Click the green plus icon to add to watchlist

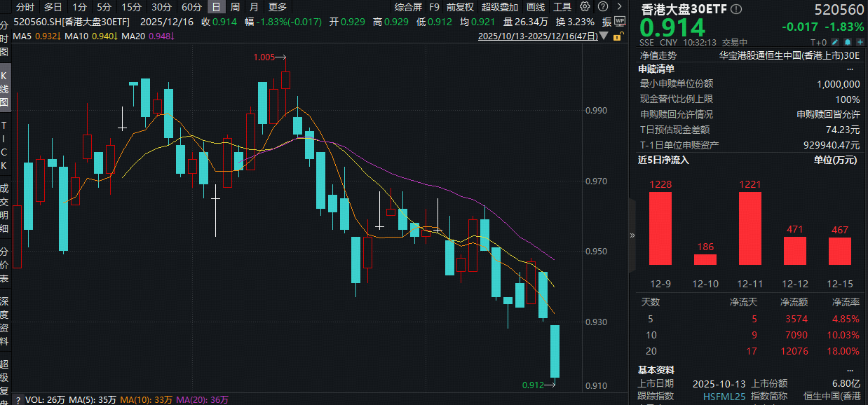click(860, 41)
